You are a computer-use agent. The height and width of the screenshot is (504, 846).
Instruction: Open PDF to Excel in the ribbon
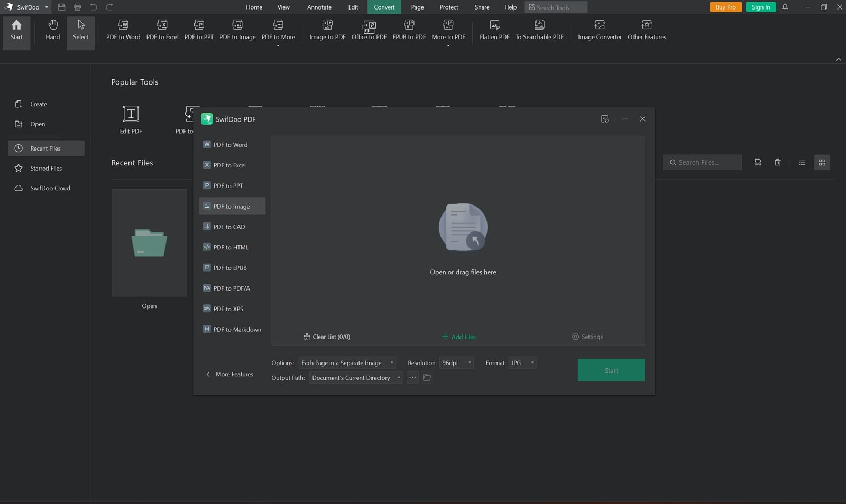162,31
